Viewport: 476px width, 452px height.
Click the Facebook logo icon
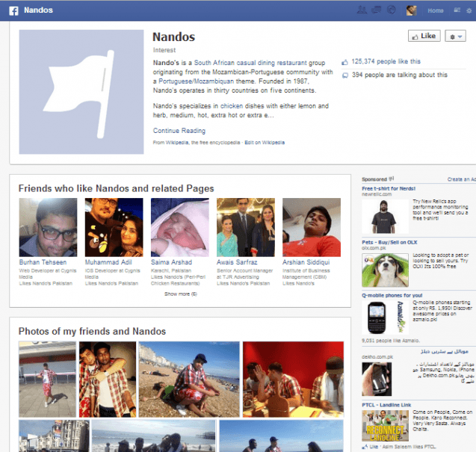(13, 10)
